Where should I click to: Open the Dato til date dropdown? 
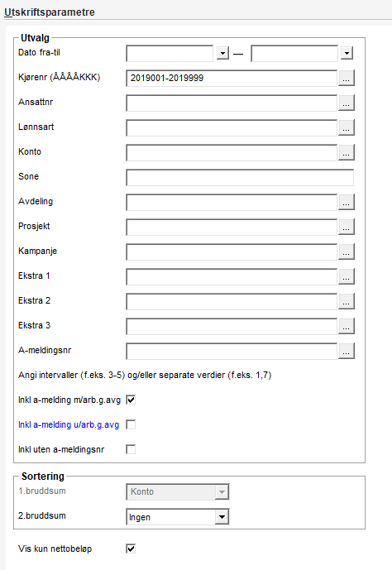tap(347, 53)
